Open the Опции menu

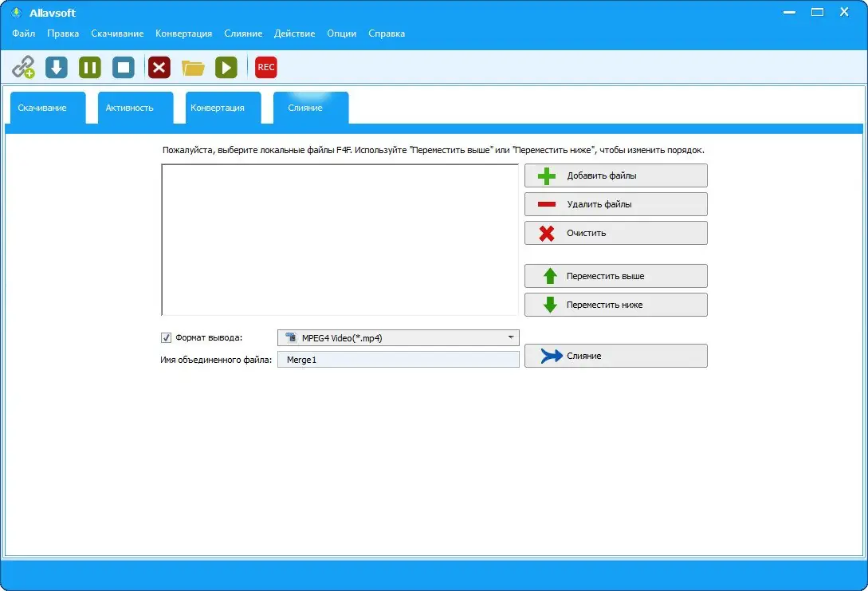(342, 33)
